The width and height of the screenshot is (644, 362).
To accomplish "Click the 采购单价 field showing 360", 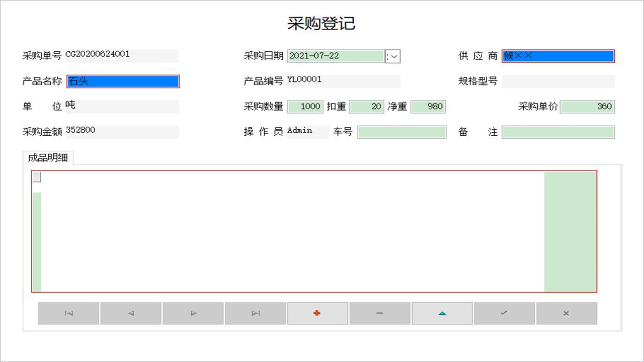I will click(x=588, y=106).
